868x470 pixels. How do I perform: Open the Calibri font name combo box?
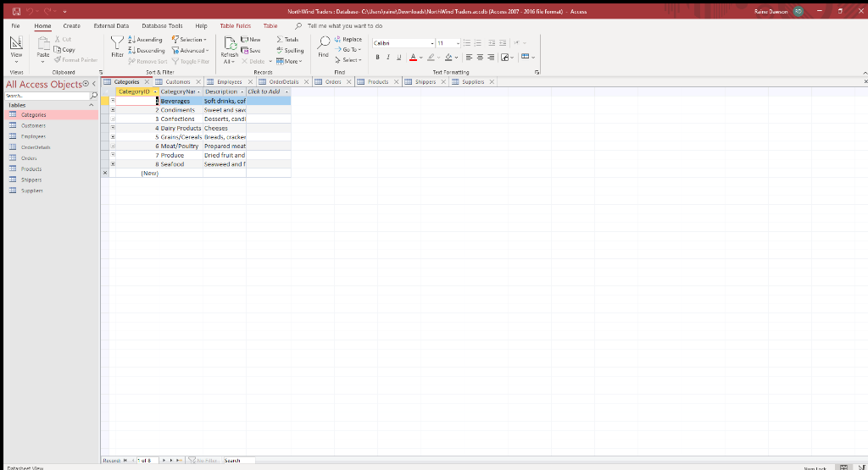click(403, 43)
